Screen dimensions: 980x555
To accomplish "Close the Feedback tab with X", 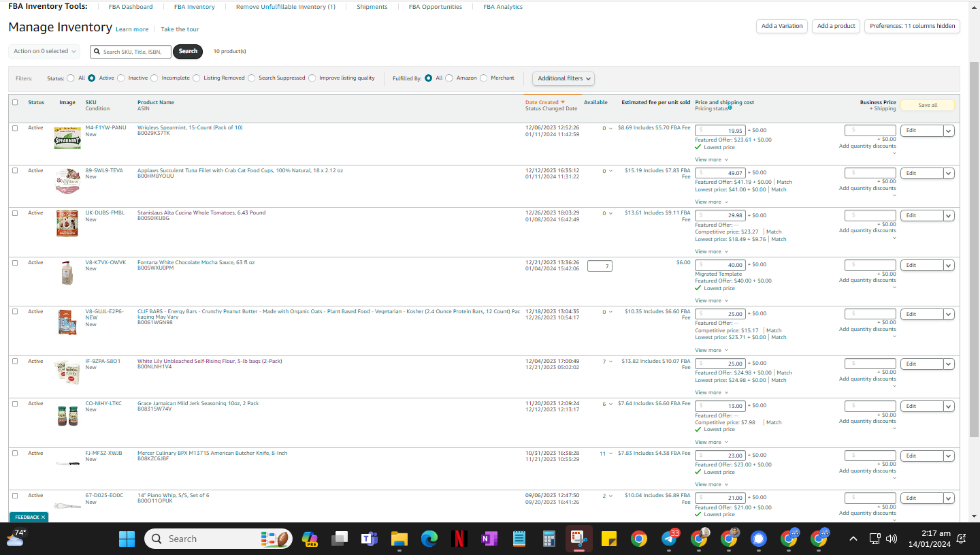I will [x=43, y=518].
